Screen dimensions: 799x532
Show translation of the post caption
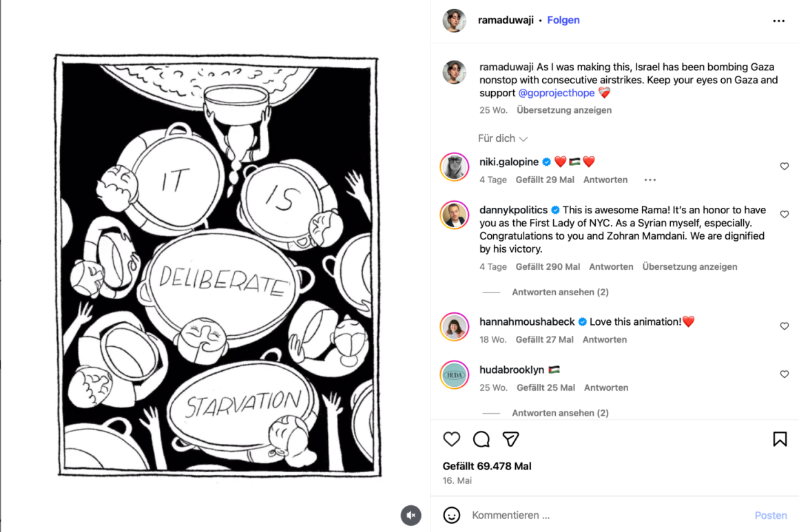(563, 110)
